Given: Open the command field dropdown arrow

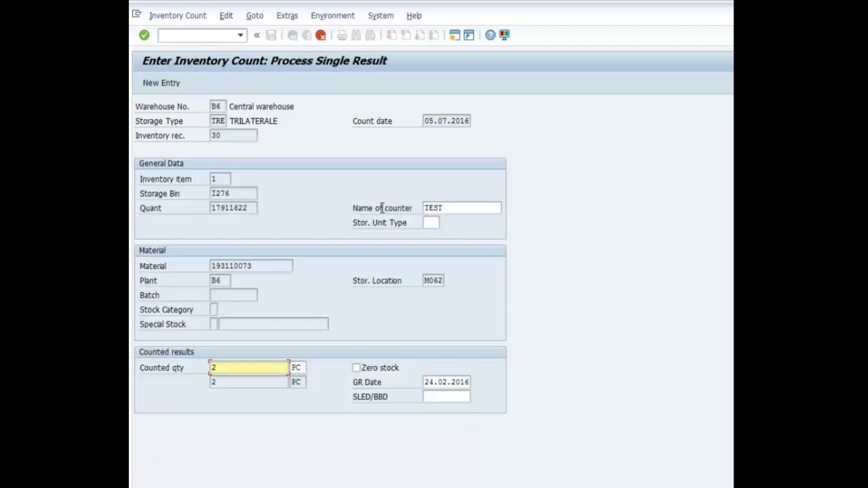Looking at the screenshot, I should pos(240,35).
